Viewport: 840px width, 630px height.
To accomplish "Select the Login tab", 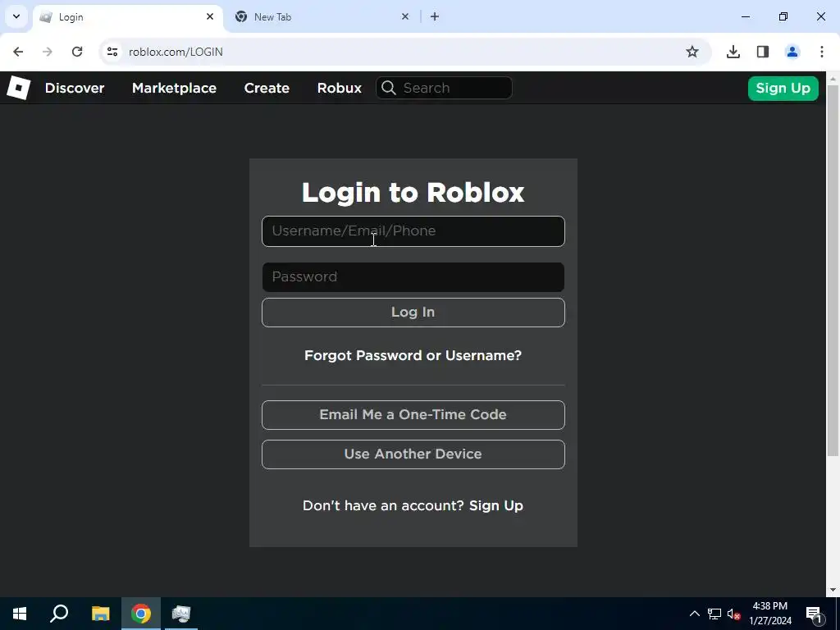I will coord(127,17).
